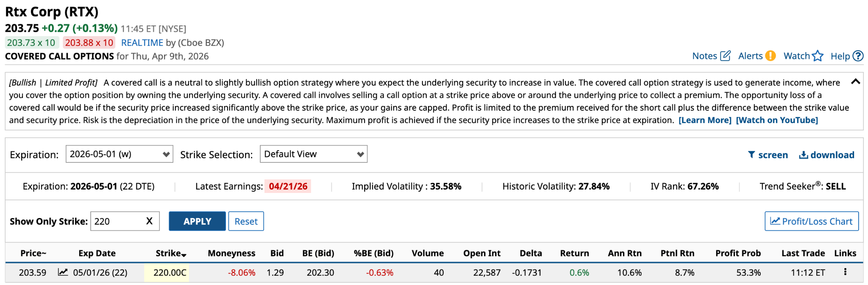Open the Profit/Loss Chart
Viewport: 868px width, 285px height.
click(811, 221)
